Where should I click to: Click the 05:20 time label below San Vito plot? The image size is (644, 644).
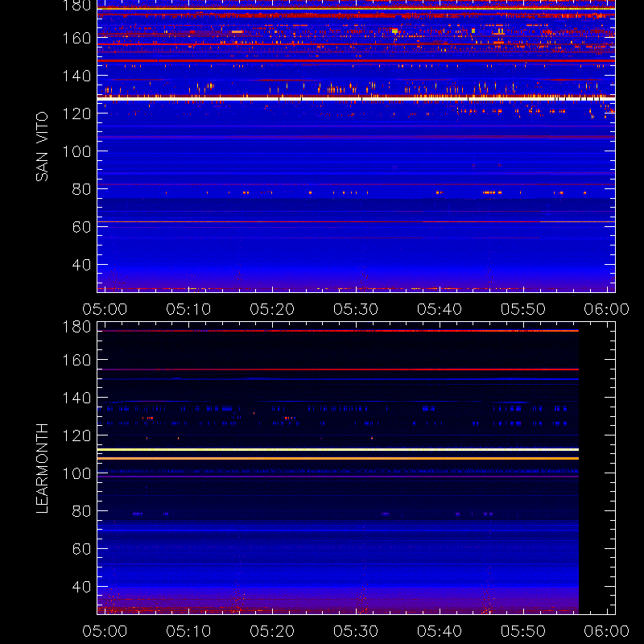coord(272,309)
